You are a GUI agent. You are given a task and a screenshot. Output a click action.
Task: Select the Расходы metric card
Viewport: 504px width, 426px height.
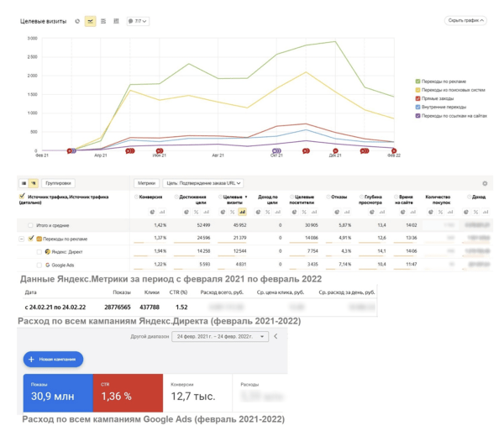(x=260, y=393)
